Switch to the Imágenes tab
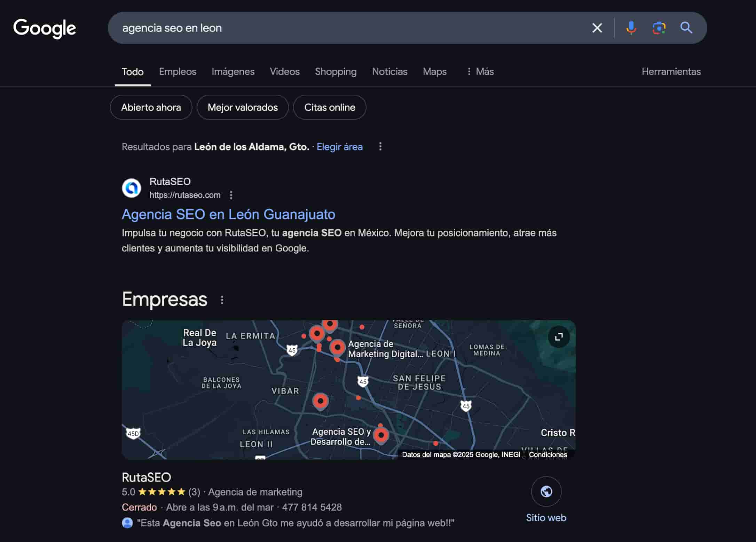 coord(233,72)
